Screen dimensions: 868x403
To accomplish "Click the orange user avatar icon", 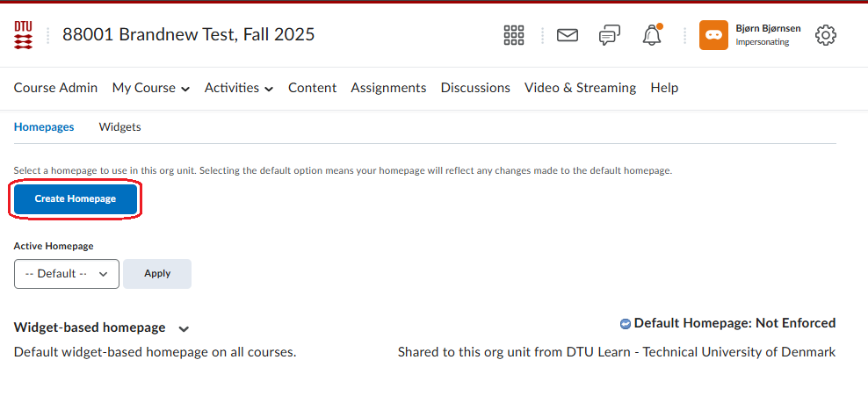I will [713, 35].
